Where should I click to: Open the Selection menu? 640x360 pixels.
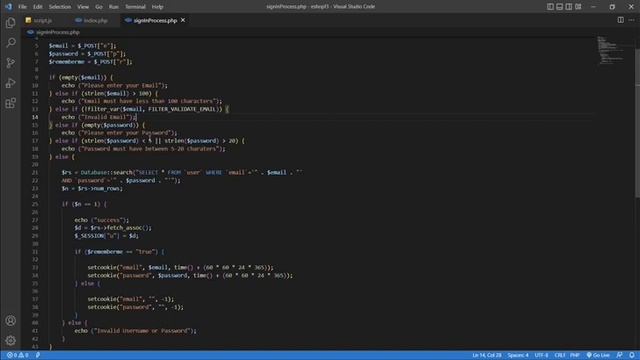[x=60, y=7]
